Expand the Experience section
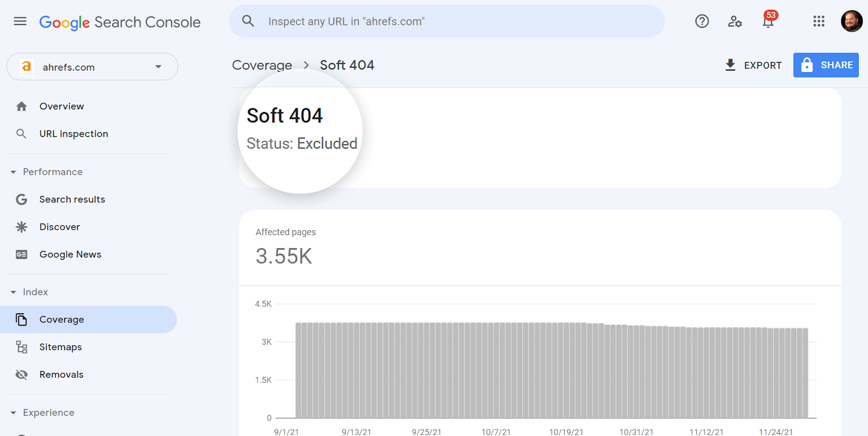 pyautogui.click(x=12, y=413)
